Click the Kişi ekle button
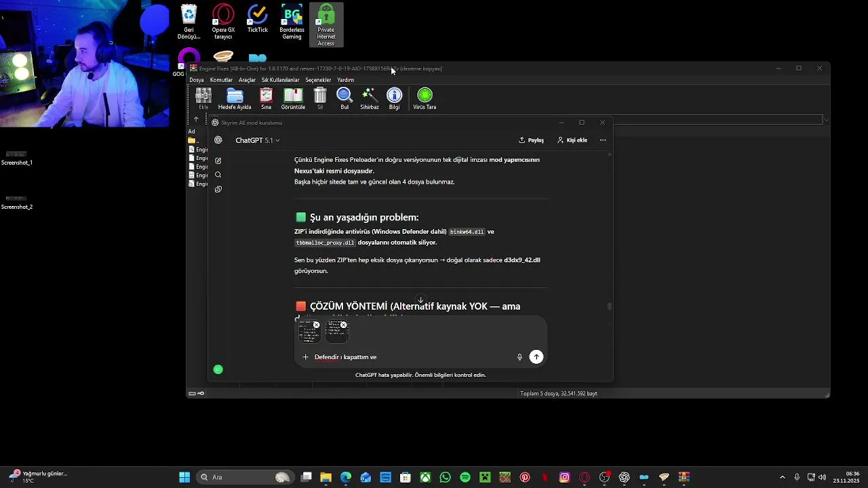This screenshot has width=868, height=488. pos(572,140)
